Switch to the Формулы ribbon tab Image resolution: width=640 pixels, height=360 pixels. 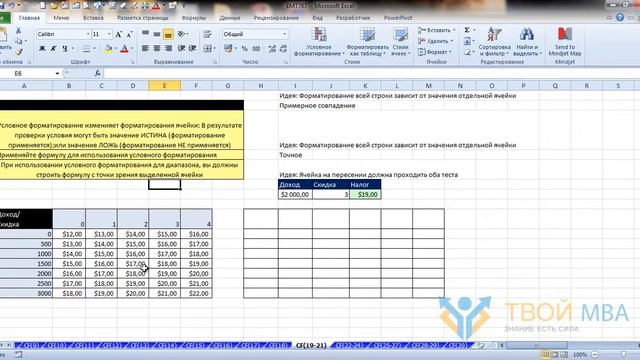[x=193, y=18]
